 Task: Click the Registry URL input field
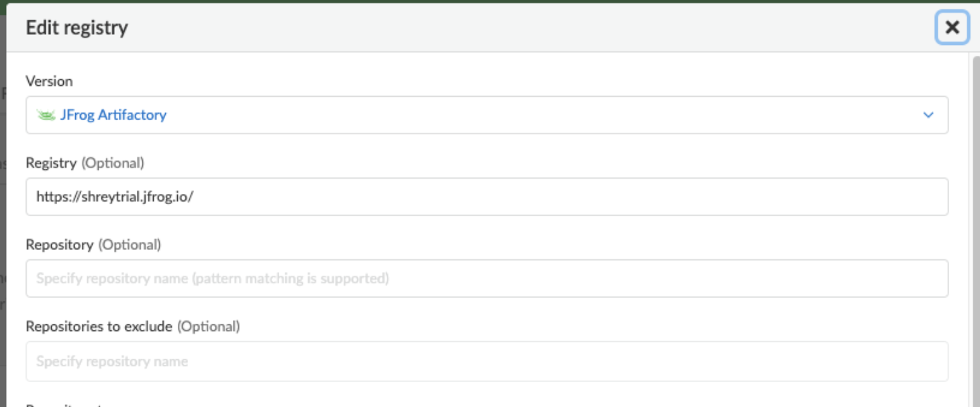pyautogui.click(x=487, y=197)
